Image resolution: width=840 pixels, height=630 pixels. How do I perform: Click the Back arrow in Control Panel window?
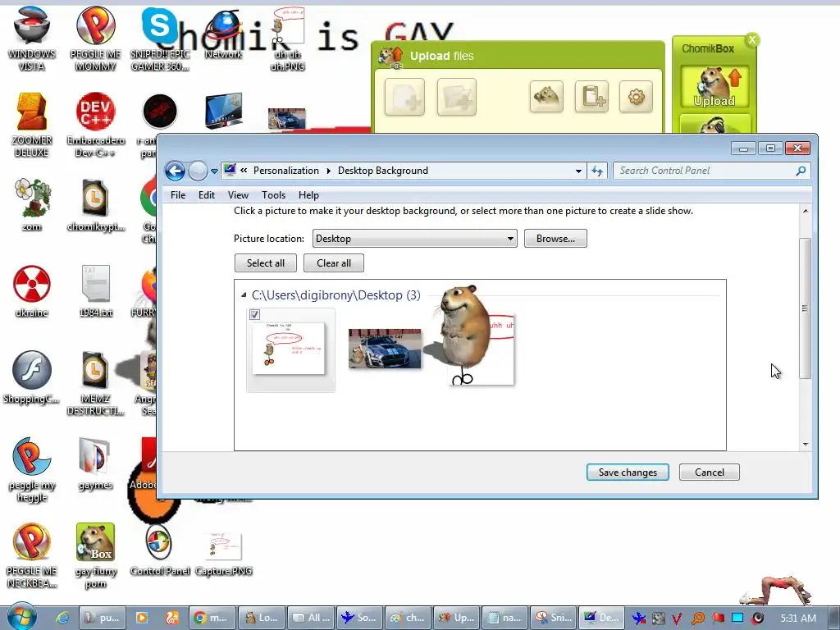(x=176, y=171)
